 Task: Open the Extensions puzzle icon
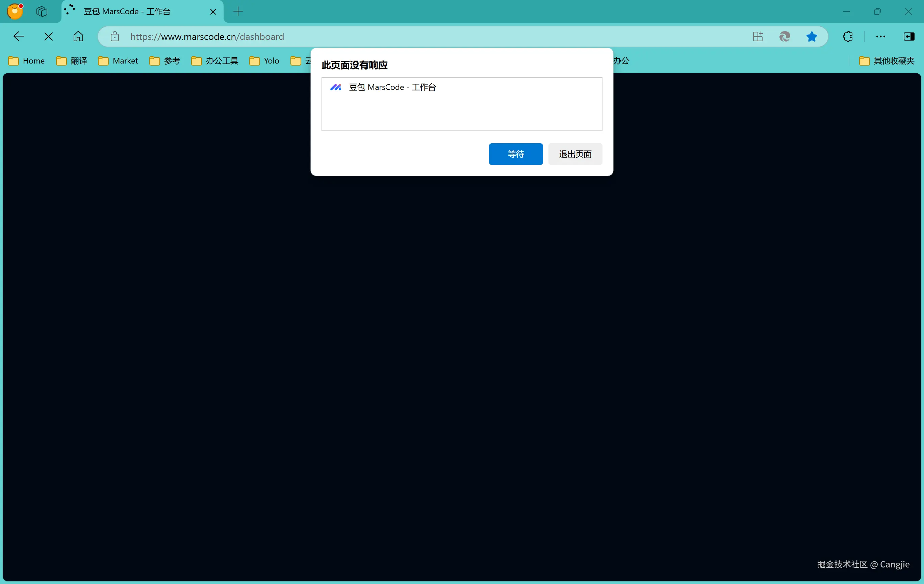(x=848, y=36)
